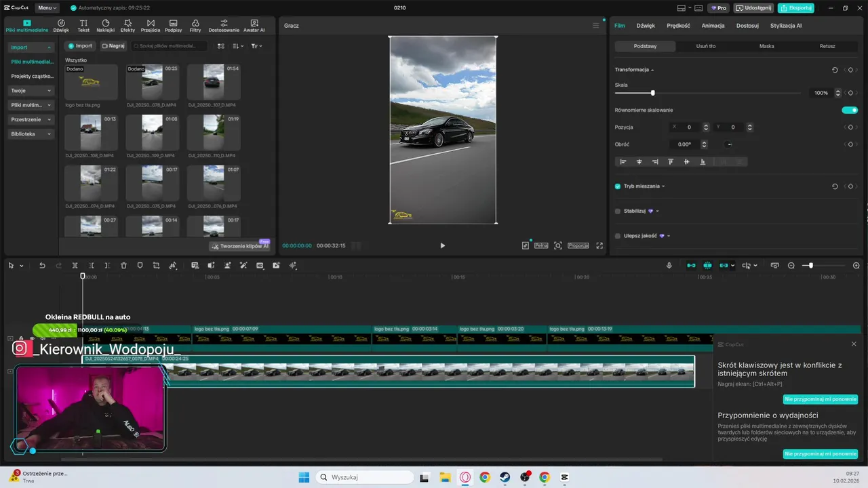
Task: Click the microphone voiceover record icon
Action: coord(669,266)
